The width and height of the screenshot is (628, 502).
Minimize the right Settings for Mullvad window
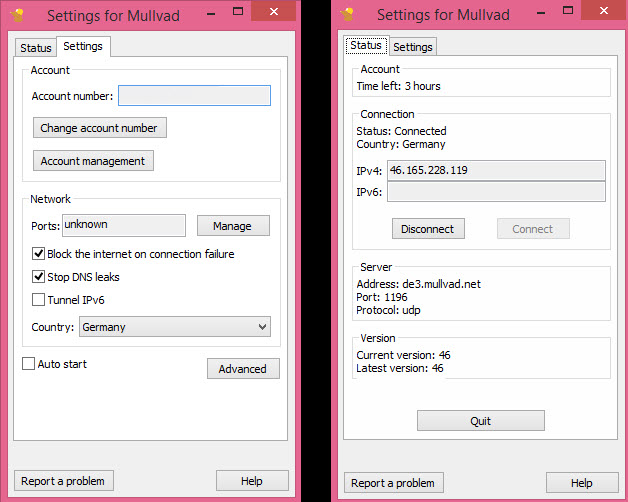coord(541,14)
